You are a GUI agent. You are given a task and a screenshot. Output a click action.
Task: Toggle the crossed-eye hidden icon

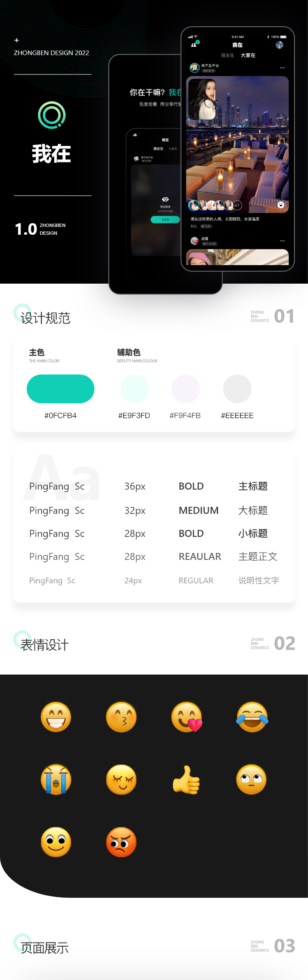tap(165, 199)
